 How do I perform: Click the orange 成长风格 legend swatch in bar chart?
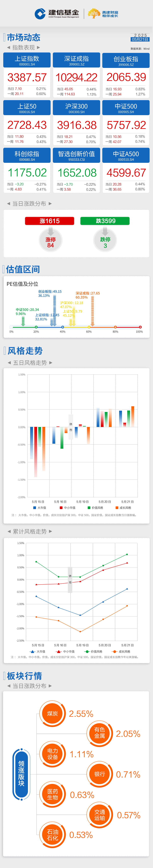click(117, 508)
